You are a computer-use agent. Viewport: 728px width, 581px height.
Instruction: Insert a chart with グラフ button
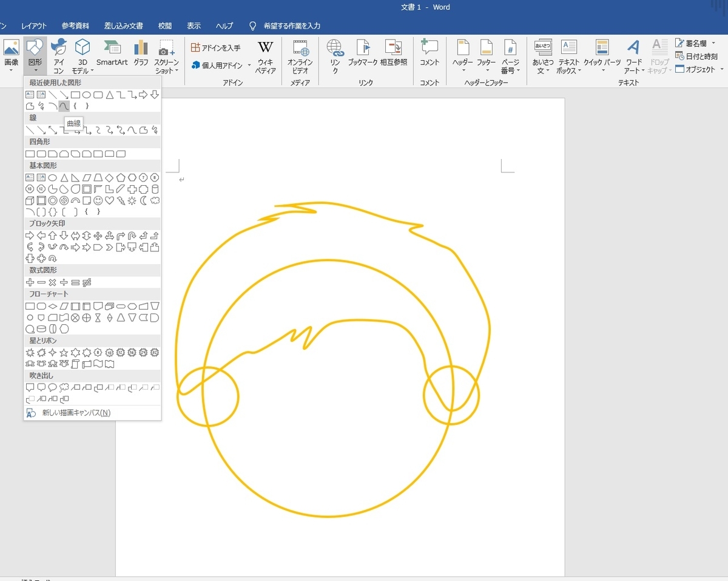coord(141,53)
